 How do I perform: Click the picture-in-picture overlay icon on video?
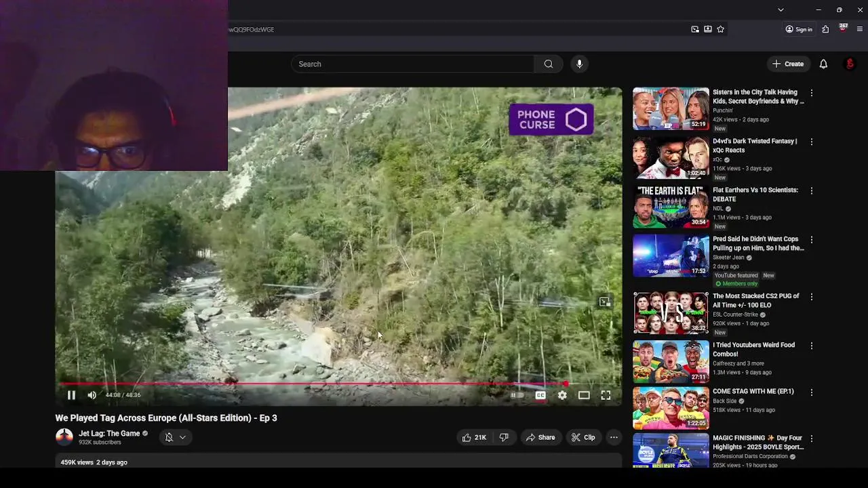[604, 302]
